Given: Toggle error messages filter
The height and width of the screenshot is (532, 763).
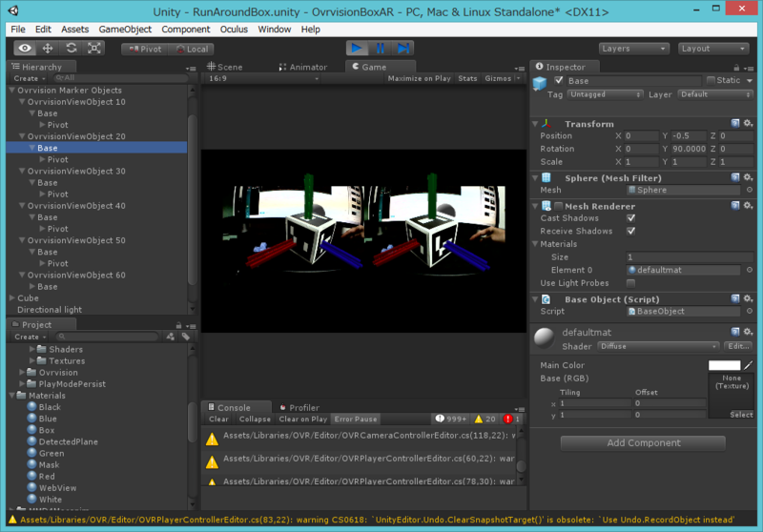Looking at the screenshot, I should tap(512, 419).
